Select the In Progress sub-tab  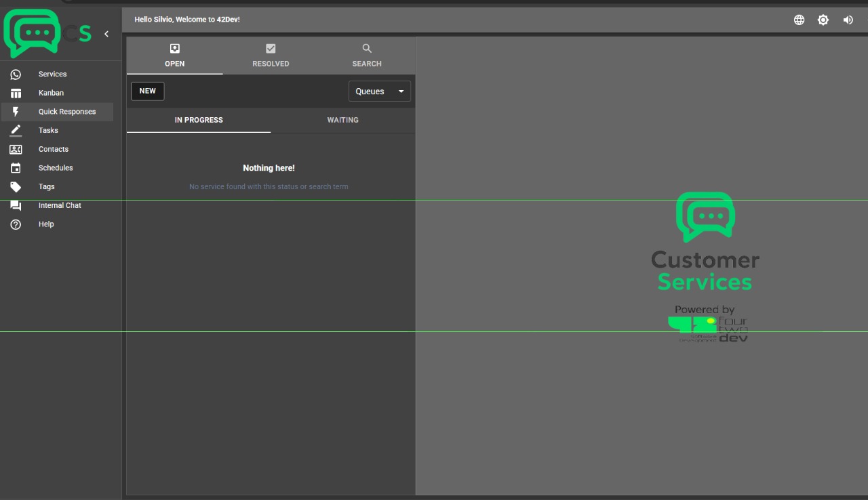tap(199, 120)
